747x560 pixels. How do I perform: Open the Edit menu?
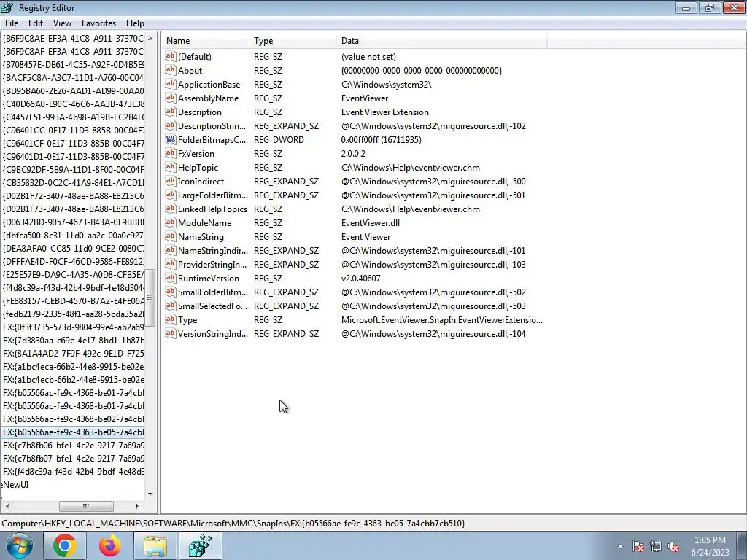click(x=36, y=23)
